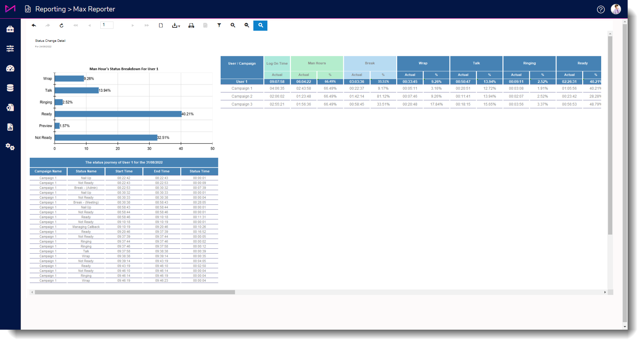
Task: Open the gears administration sidebar section
Action: pos(10,147)
